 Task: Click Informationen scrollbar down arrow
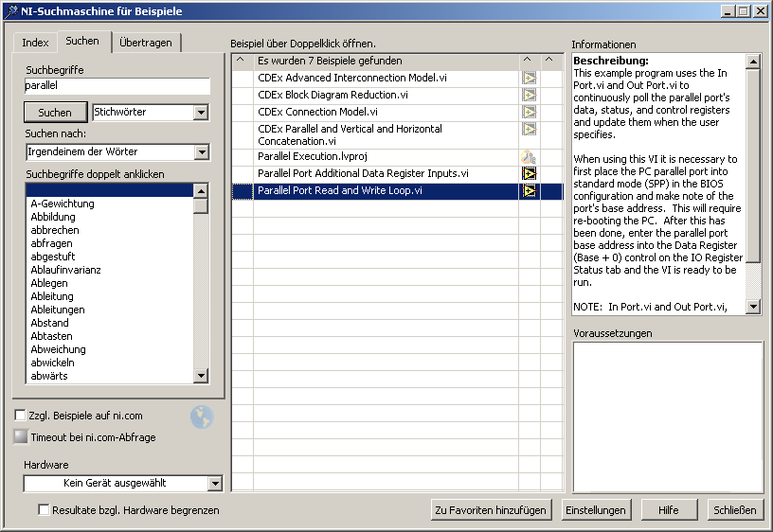coord(753,307)
